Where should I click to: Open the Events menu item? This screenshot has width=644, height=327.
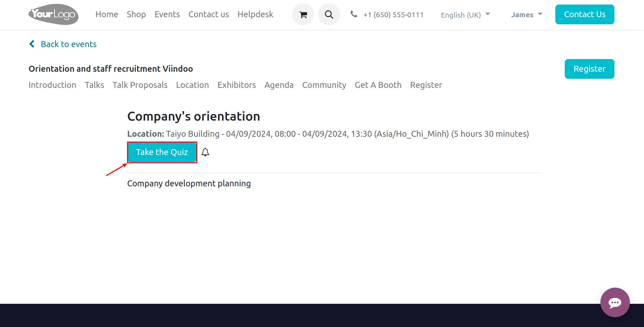(x=167, y=14)
